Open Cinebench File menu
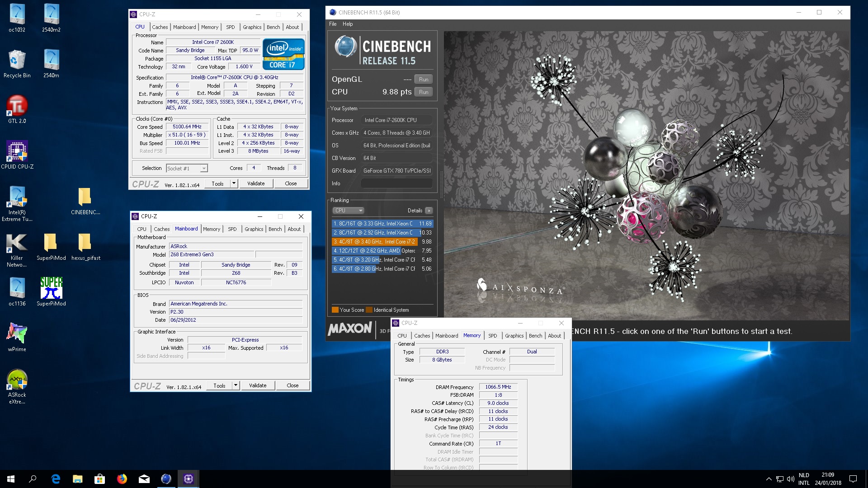Screen dimensions: 868x488 click(333, 24)
